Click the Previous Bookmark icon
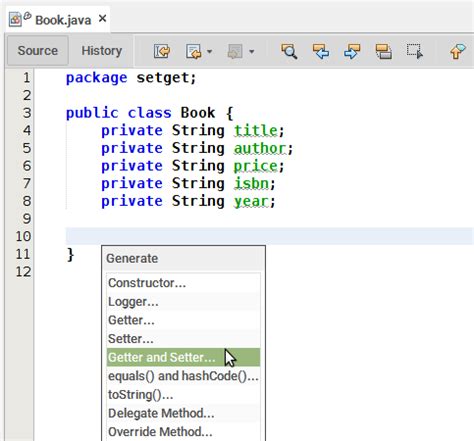The image size is (474, 441). coord(458,52)
